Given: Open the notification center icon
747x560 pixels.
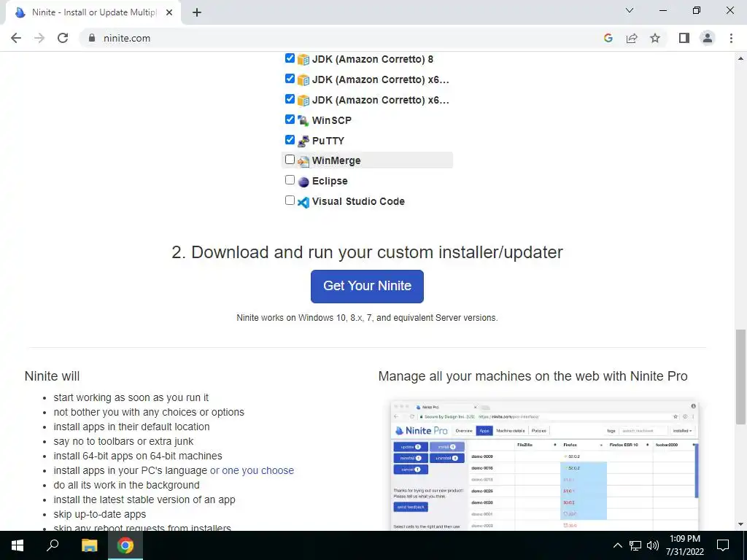Looking at the screenshot, I should (723, 545).
